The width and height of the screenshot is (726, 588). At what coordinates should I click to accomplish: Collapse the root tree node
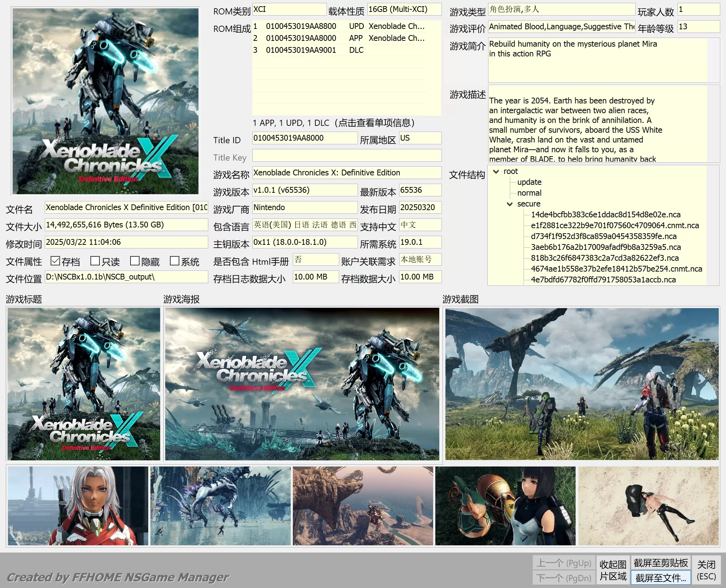pyautogui.click(x=496, y=171)
